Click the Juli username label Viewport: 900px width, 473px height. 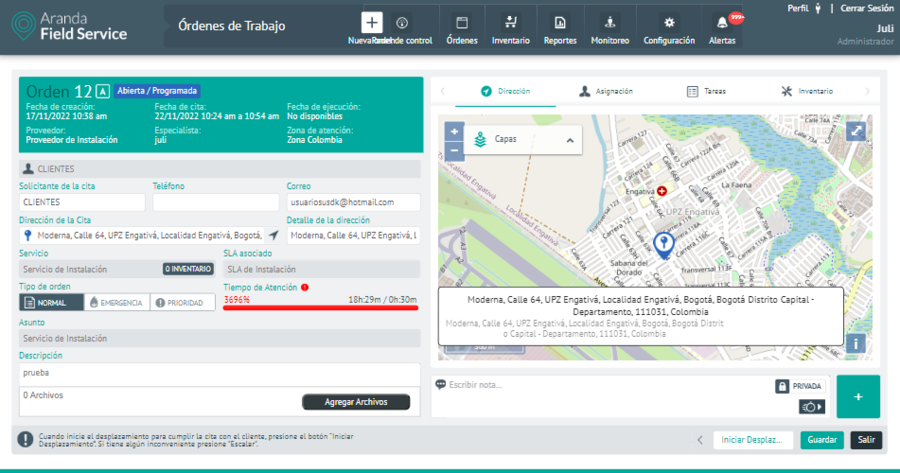(x=885, y=28)
